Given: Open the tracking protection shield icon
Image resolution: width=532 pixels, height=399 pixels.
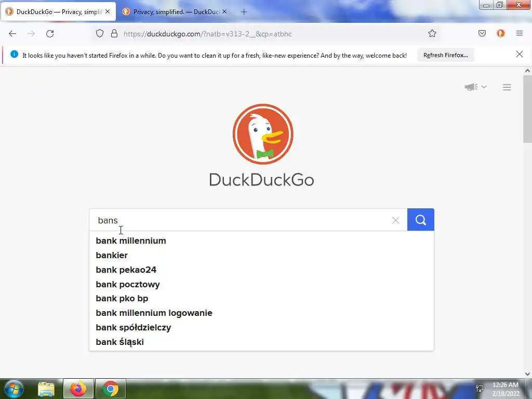Looking at the screenshot, I should pos(99,34).
